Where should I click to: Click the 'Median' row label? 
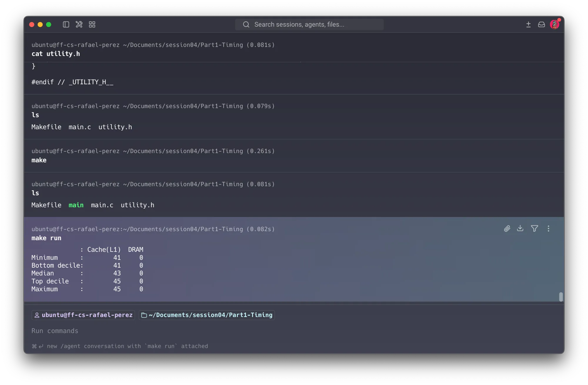[43, 273]
